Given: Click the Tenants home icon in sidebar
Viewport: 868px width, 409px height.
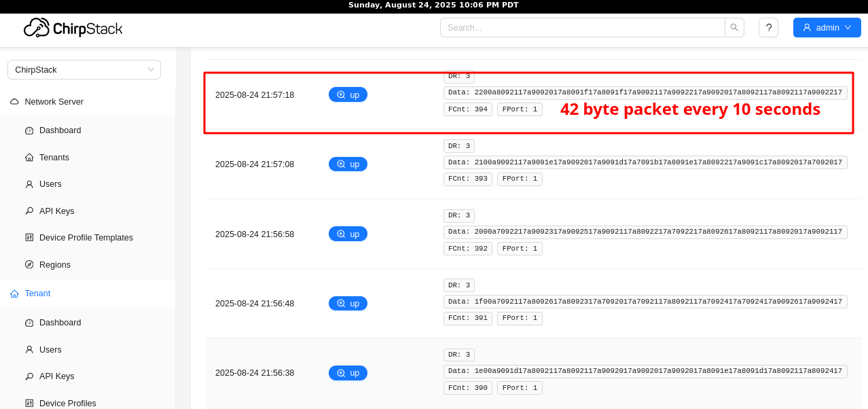Looking at the screenshot, I should click(x=29, y=158).
